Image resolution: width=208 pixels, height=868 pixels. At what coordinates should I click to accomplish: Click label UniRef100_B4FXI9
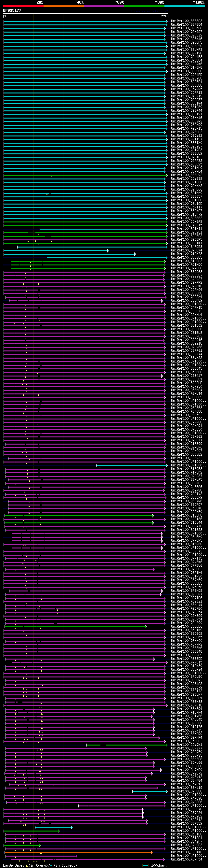pyautogui.click(x=187, y=96)
